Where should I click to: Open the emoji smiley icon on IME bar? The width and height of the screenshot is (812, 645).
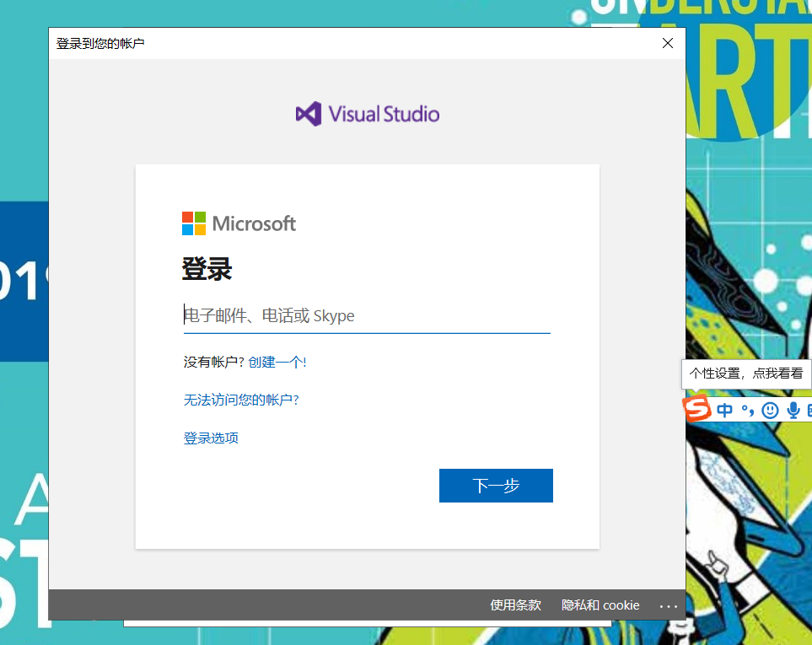tap(770, 411)
